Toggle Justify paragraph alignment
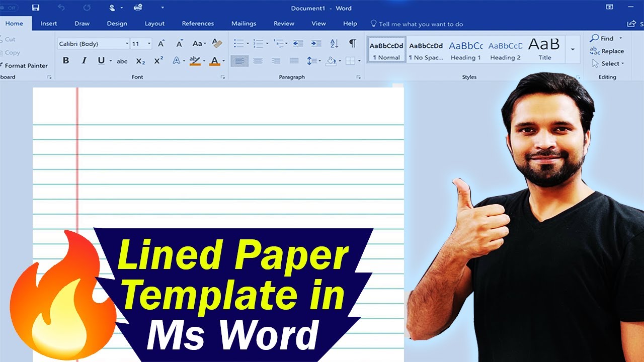 pyautogui.click(x=294, y=61)
